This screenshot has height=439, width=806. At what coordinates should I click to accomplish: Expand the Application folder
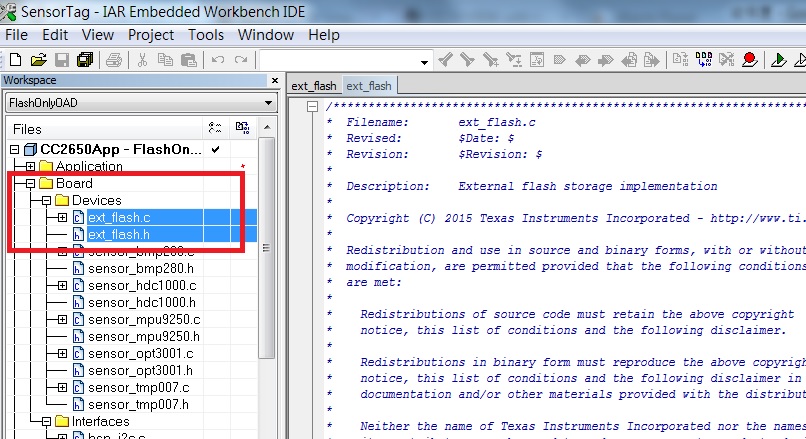click(x=30, y=167)
